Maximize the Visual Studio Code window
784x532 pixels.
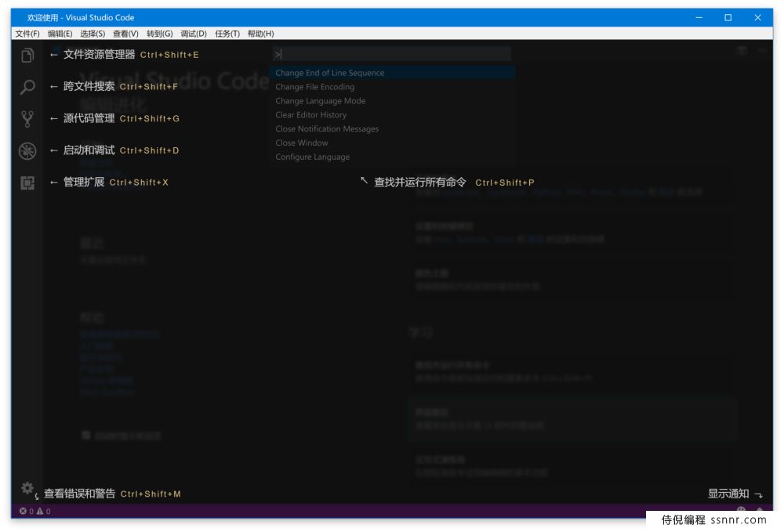[x=728, y=17]
